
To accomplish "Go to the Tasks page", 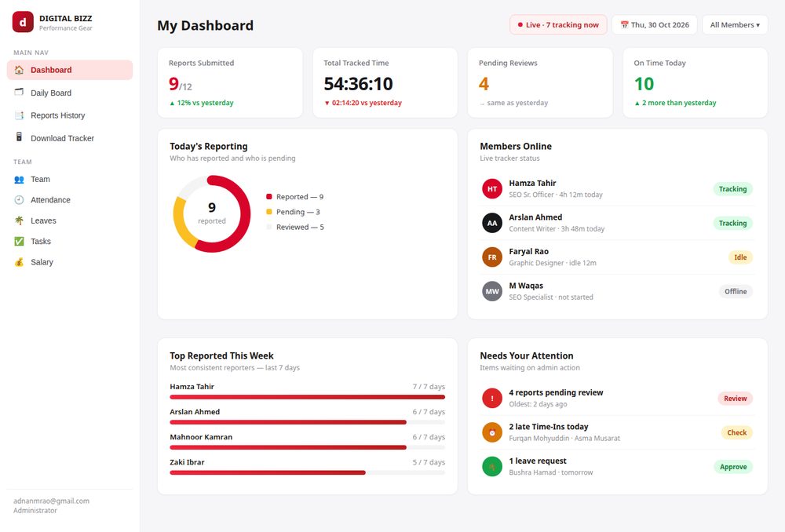I will click(70, 241).
